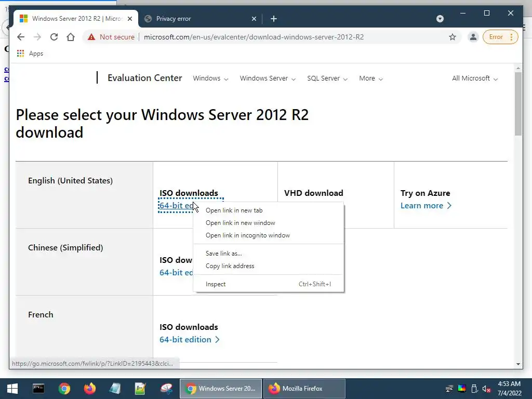Open the Chrome profile avatar icon
Screen dimensions: 532x399
point(473,37)
